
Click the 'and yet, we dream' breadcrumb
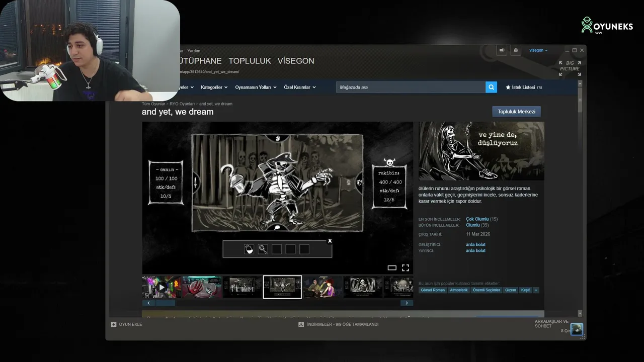tap(216, 104)
